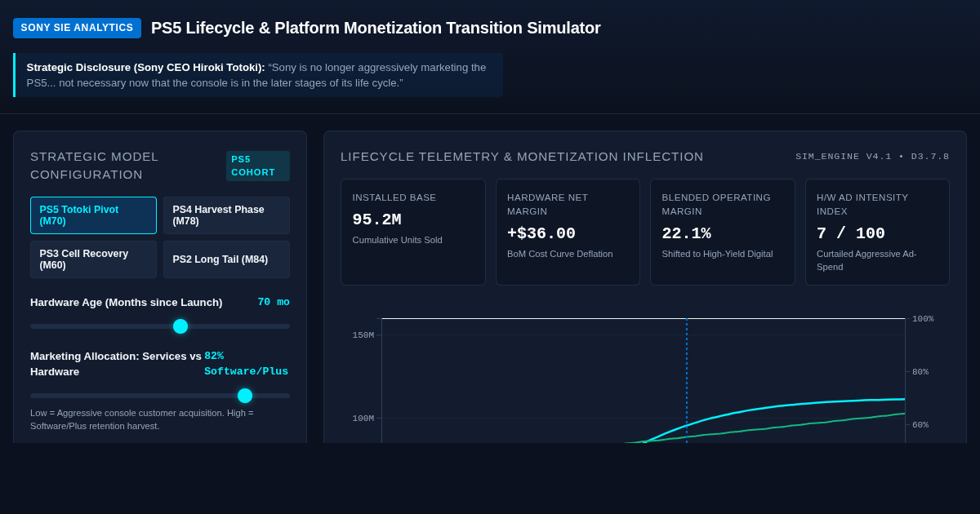Click the Strategic Disclosure quote block
Screen dimensions: 980x514
[258, 75]
